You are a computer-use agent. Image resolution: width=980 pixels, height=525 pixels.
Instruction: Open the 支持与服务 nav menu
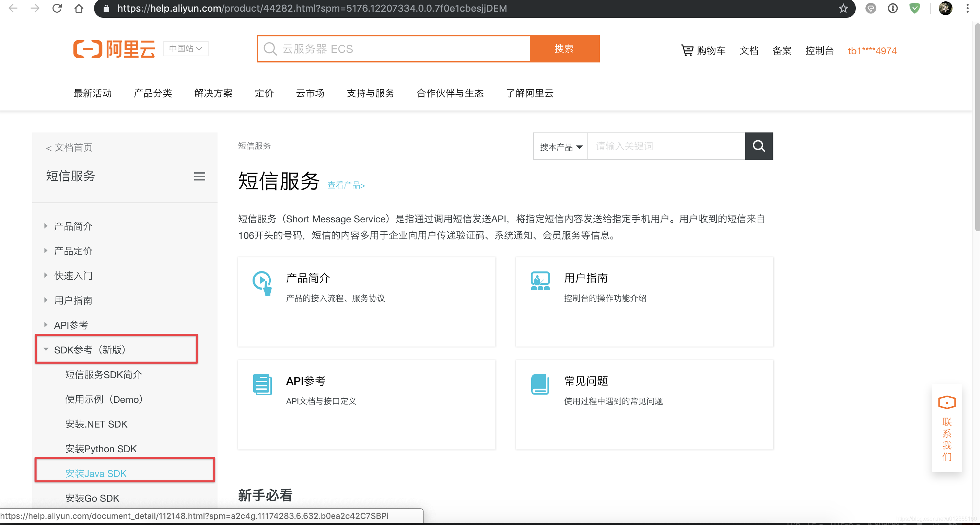(x=370, y=93)
